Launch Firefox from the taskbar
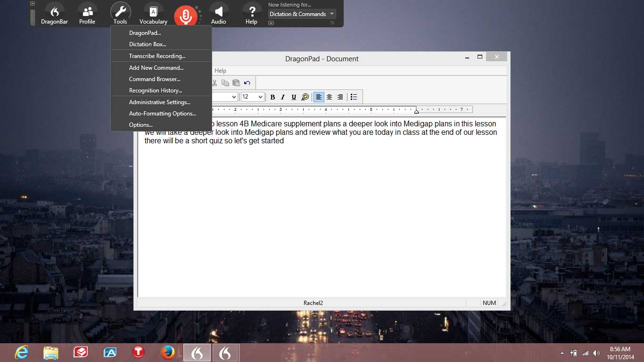 click(167, 353)
